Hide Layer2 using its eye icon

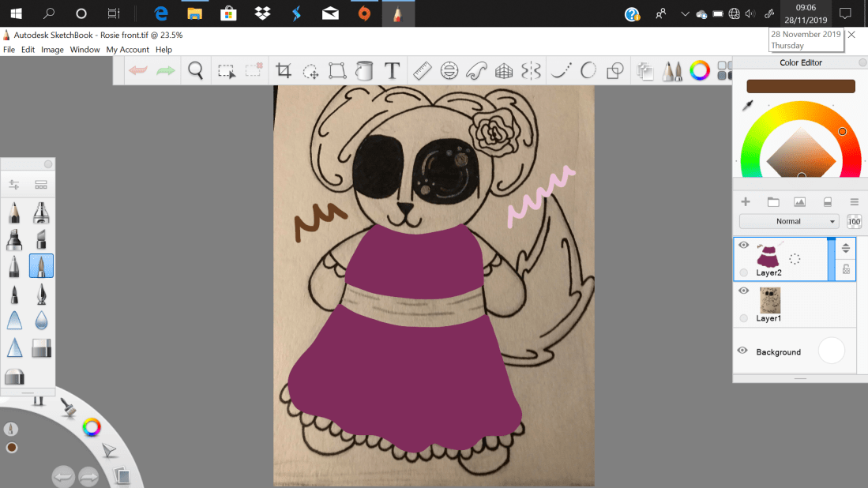[x=743, y=246]
